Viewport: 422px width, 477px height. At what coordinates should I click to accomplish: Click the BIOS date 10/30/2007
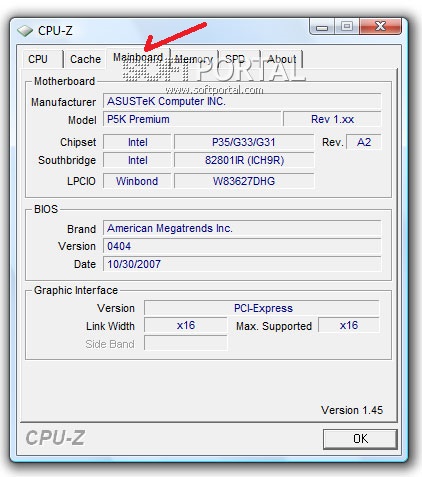(242, 264)
